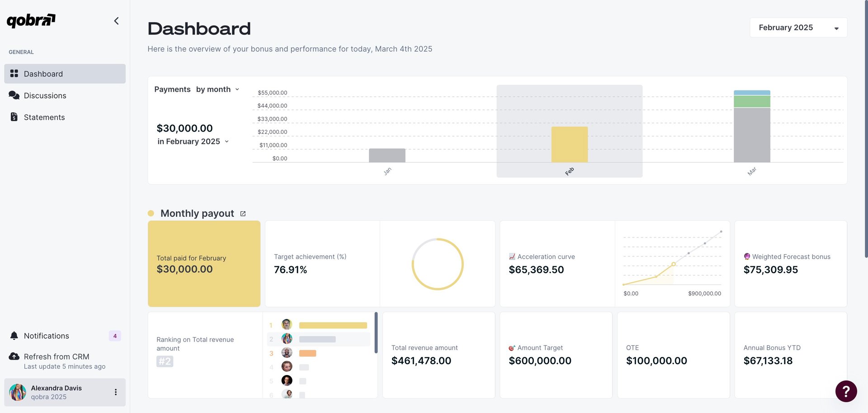Click the notifications count badge
868x413 pixels.
pos(115,336)
